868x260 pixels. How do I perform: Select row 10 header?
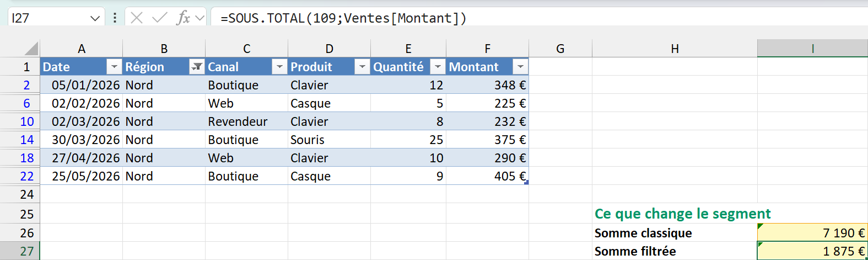(20, 121)
